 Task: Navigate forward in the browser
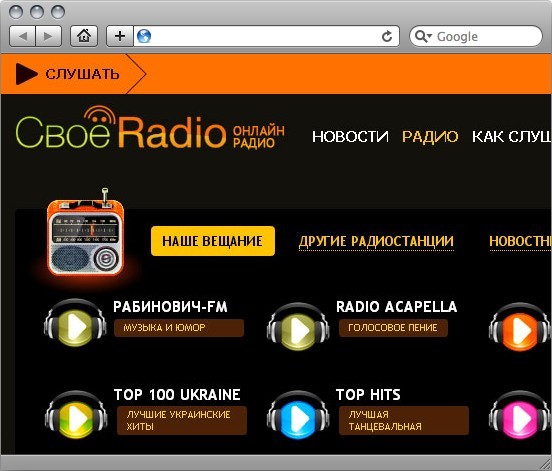pyautogui.click(x=49, y=36)
